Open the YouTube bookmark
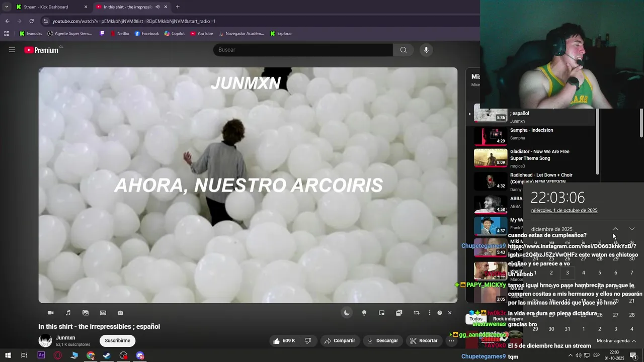 coord(201,34)
